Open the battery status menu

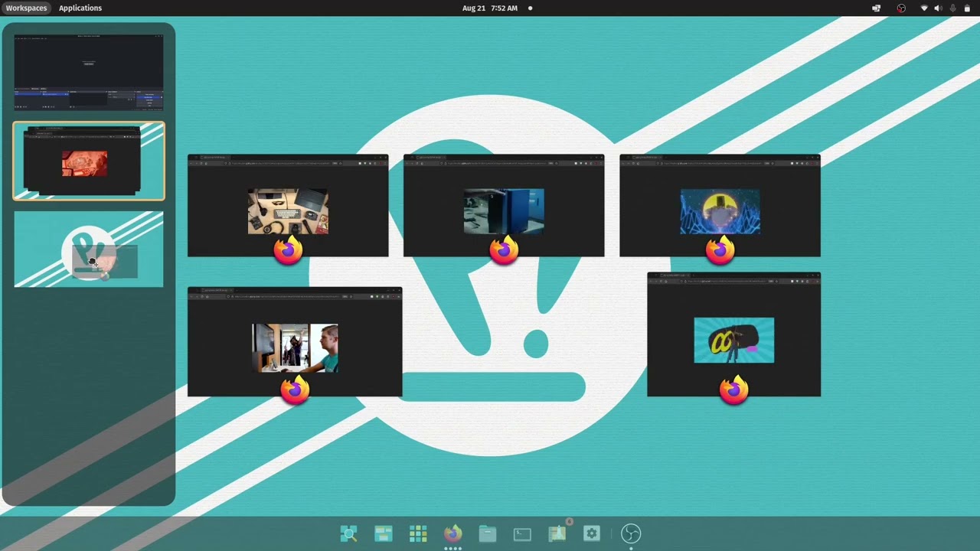point(967,8)
